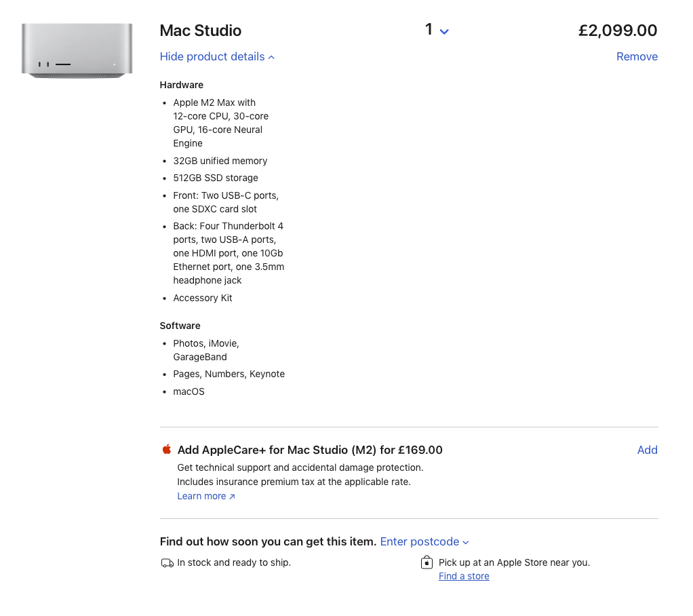Open the Find a store link
693x616 pixels.
click(464, 576)
